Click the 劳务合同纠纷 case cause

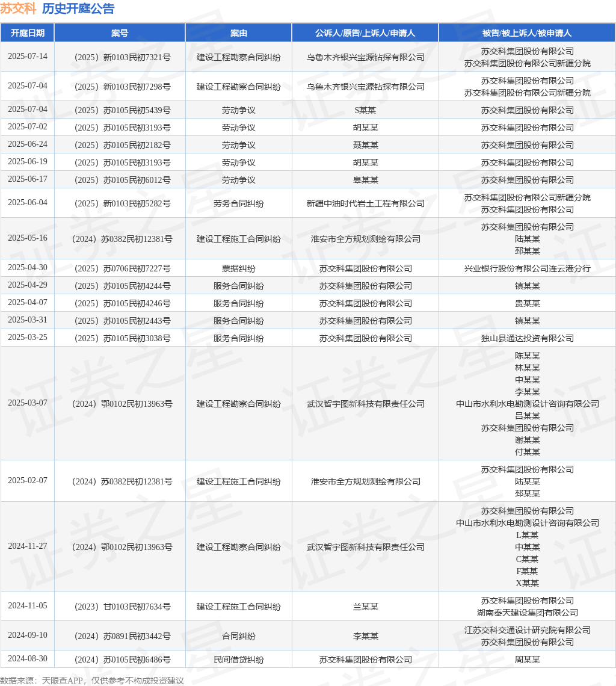[x=238, y=203]
